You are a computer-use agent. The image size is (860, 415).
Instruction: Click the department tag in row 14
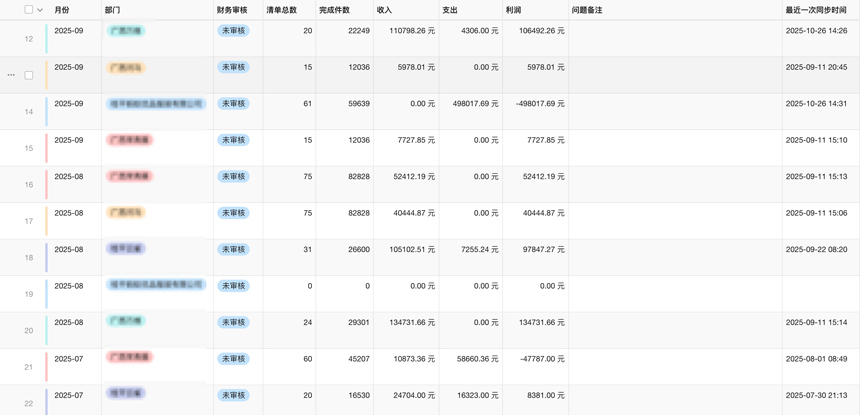pos(156,104)
